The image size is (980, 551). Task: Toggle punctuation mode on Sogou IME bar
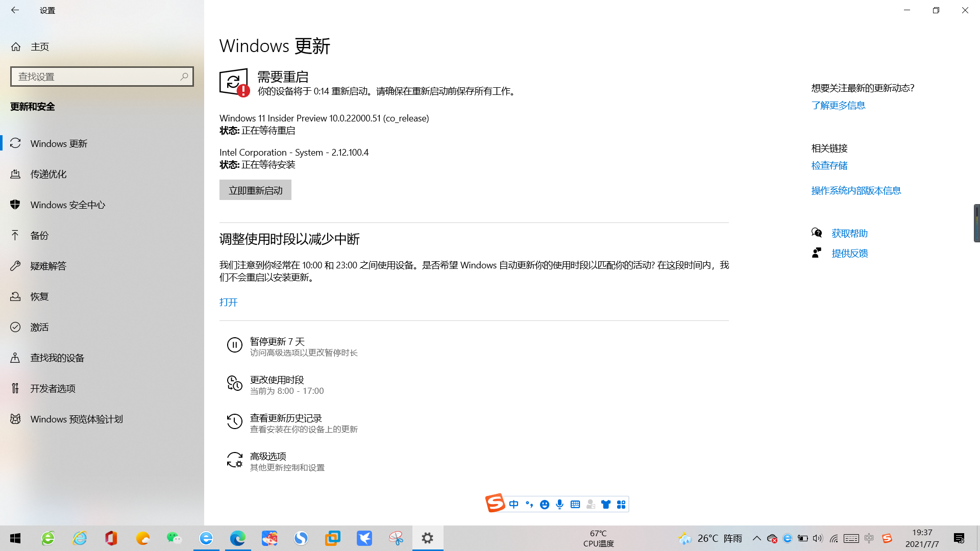[x=529, y=505]
